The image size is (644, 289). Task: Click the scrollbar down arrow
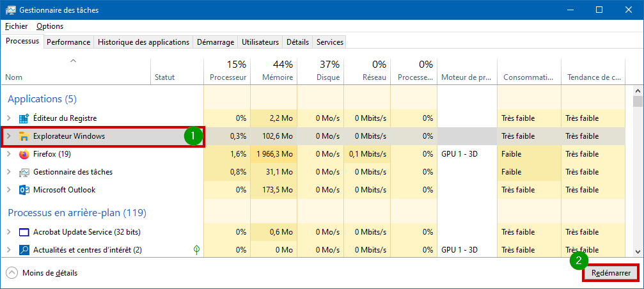638,251
